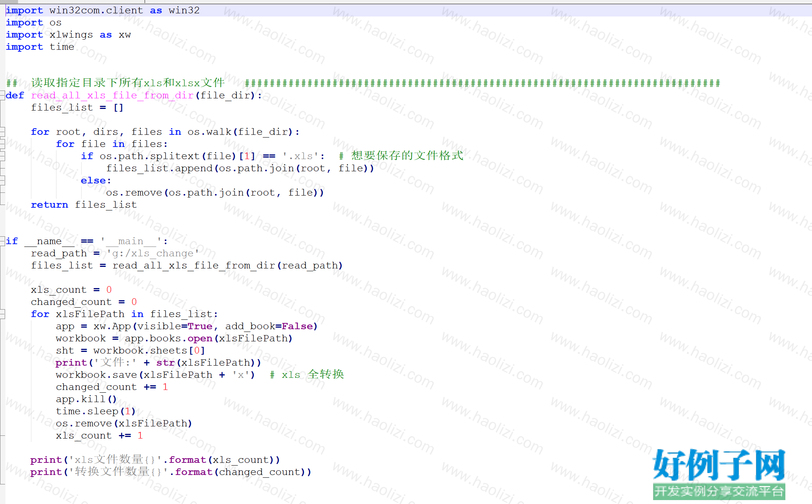Screen dimensions: 812x504
Task: Click the comment '# xls 全转换'
Action: [307, 374]
